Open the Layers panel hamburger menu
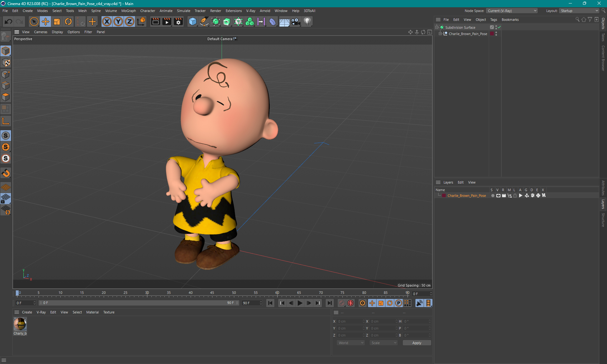The image size is (607, 364). tap(438, 182)
